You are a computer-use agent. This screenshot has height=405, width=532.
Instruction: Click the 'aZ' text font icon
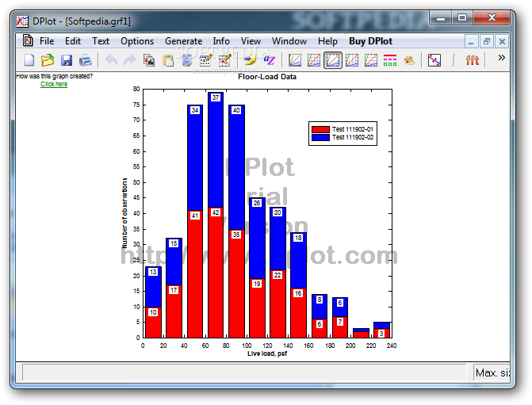(x=270, y=60)
